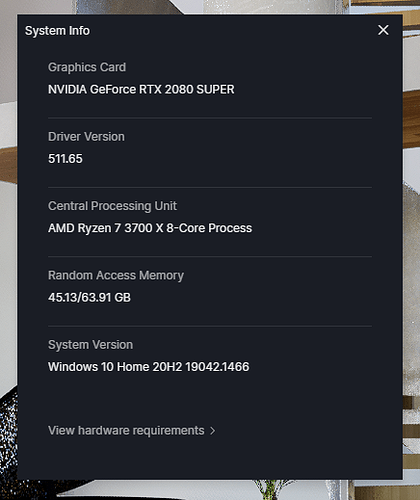Select the Central Processing Unit label
This screenshot has height=500, width=420.
click(112, 206)
